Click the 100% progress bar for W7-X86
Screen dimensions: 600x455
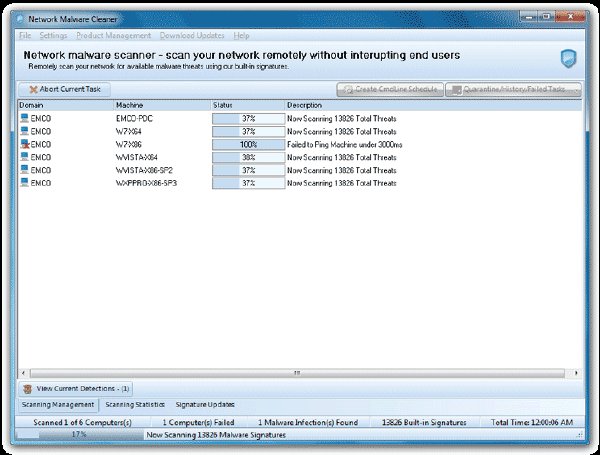249,145
